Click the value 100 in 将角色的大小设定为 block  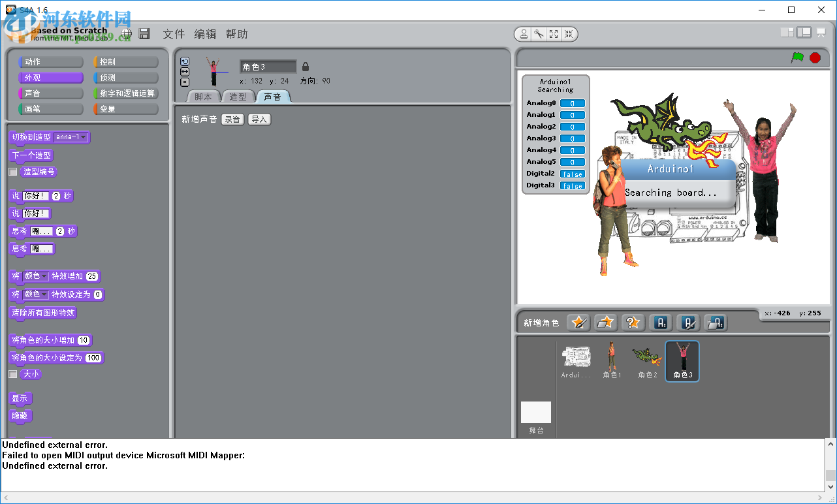click(93, 358)
